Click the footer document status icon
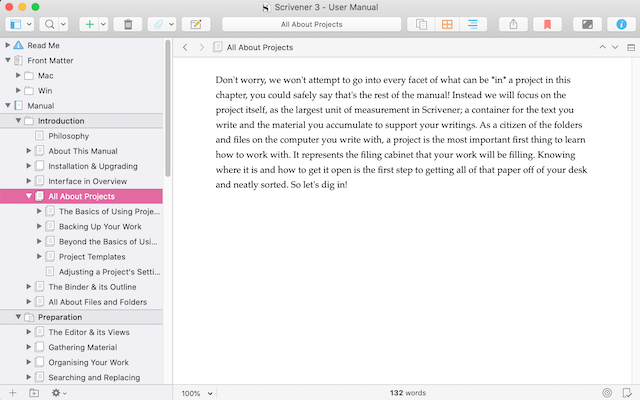This screenshot has width=640, height=400. pyautogui.click(x=627, y=393)
